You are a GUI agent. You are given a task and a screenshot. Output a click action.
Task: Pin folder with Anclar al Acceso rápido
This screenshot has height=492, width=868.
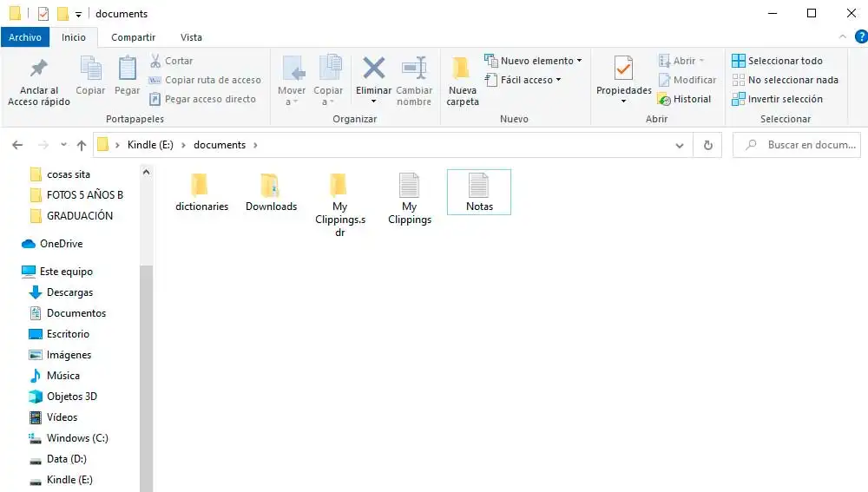pyautogui.click(x=39, y=81)
